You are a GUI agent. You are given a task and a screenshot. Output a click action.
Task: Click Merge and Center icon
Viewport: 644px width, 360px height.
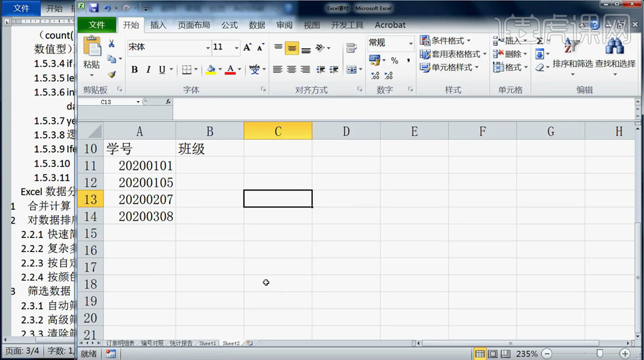pyautogui.click(x=351, y=70)
